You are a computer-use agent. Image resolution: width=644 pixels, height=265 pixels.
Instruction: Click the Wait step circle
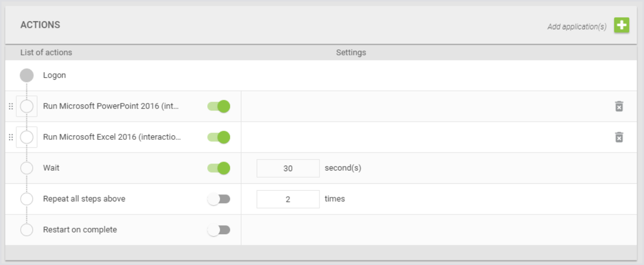pyautogui.click(x=27, y=168)
